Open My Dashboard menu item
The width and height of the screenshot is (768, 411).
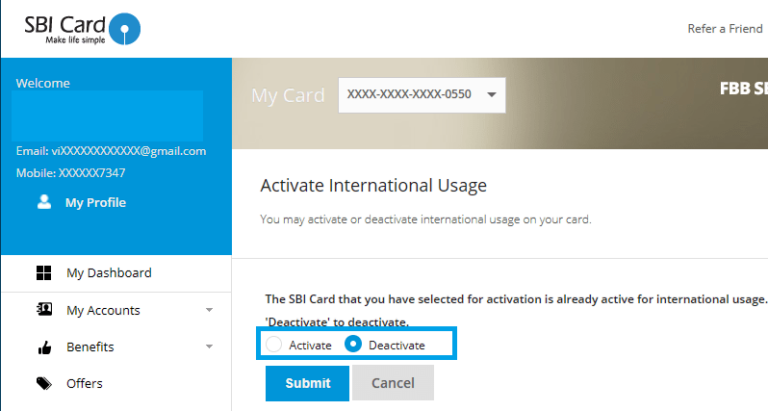(x=109, y=273)
